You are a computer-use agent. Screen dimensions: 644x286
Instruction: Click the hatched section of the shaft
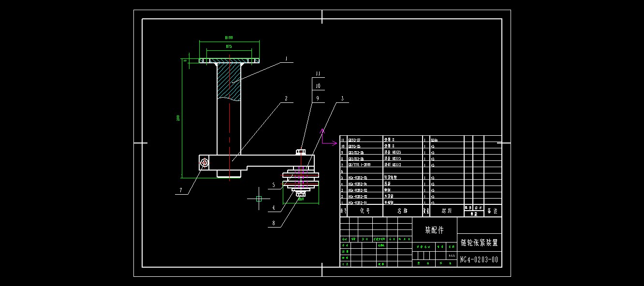pos(229,81)
